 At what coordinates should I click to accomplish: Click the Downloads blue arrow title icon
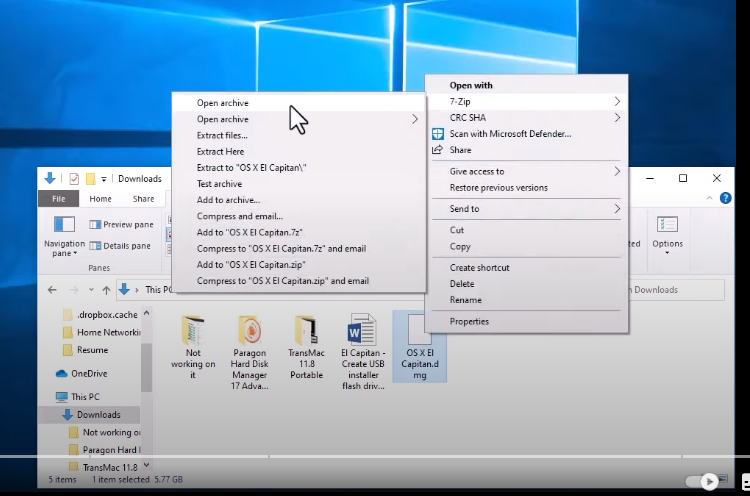pyautogui.click(x=50, y=178)
